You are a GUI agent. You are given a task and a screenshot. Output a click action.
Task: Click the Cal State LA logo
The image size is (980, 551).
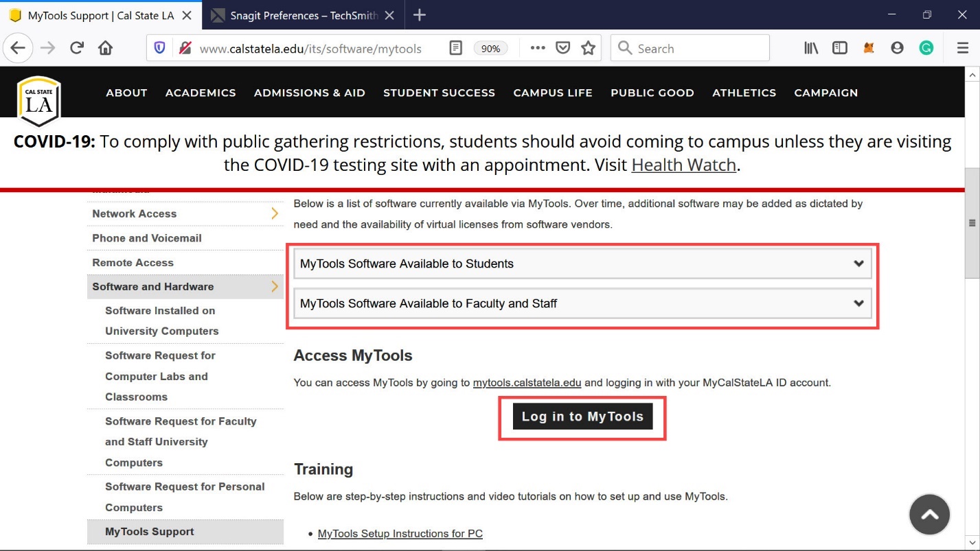point(38,101)
